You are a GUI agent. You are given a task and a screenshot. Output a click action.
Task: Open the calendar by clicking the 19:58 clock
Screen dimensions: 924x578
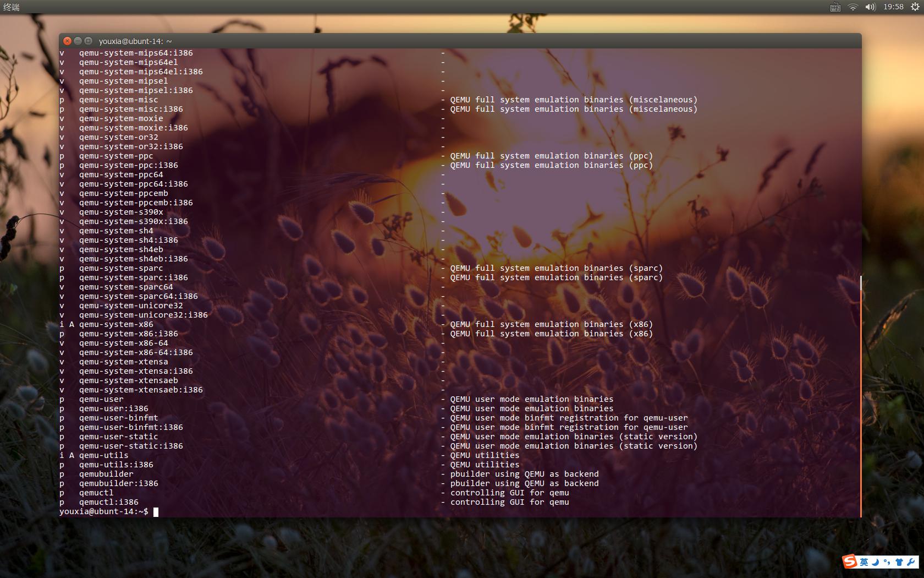pyautogui.click(x=894, y=7)
